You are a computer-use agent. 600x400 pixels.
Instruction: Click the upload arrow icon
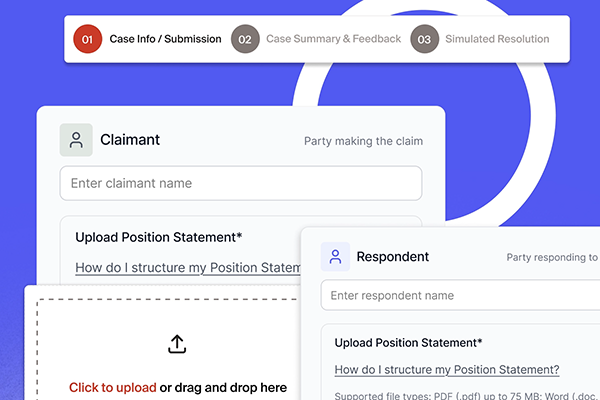click(177, 344)
